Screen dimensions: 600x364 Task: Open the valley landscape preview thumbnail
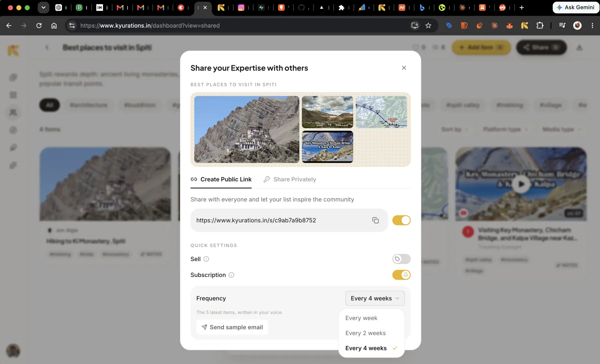327,112
